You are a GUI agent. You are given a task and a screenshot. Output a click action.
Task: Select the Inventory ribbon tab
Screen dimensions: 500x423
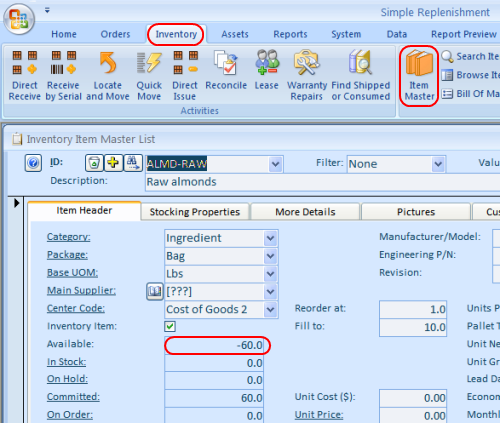click(x=176, y=34)
